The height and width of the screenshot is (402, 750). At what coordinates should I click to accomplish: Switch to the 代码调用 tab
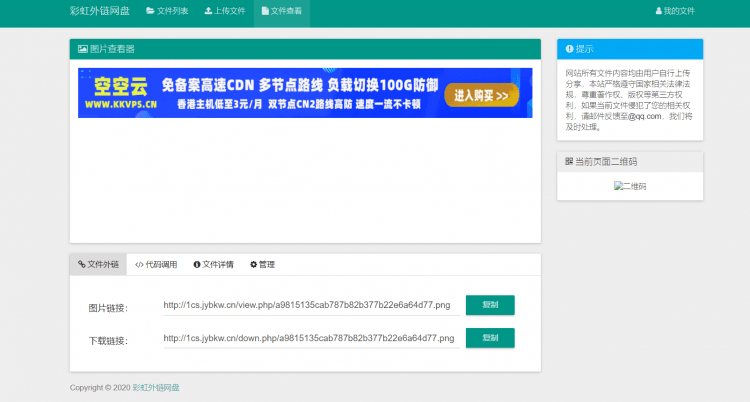pyautogui.click(x=156, y=265)
